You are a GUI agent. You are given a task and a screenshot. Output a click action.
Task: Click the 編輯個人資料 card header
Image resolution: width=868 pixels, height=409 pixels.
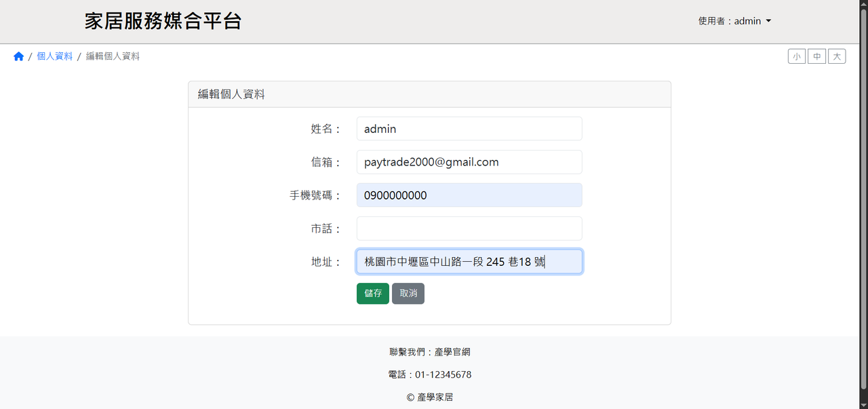coord(430,94)
